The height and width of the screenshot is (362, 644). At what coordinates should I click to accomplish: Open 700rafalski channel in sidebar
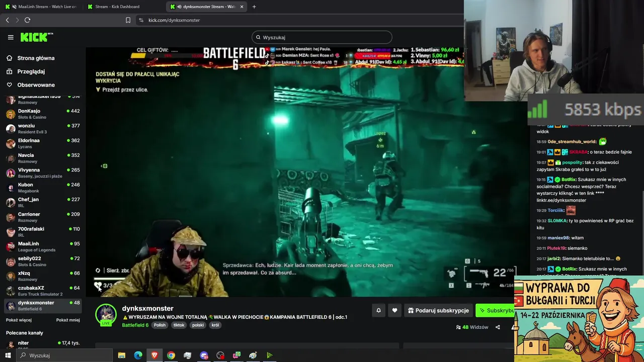pyautogui.click(x=43, y=232)
